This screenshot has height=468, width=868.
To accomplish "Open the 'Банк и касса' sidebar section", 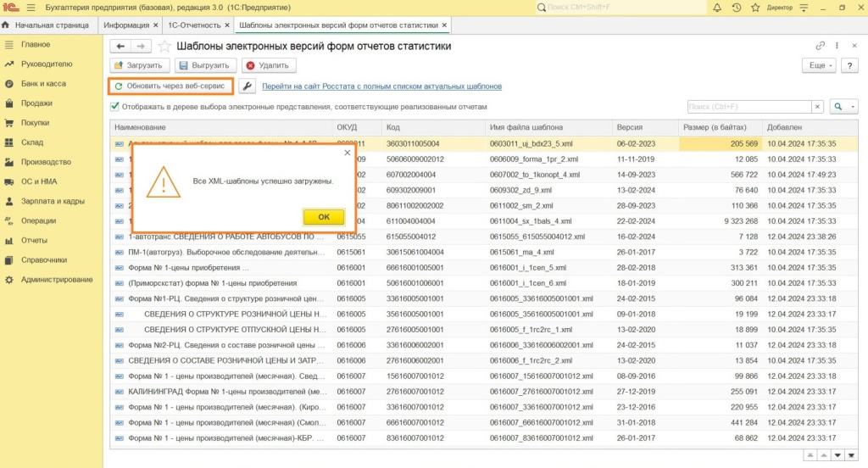I will (43, 84).
